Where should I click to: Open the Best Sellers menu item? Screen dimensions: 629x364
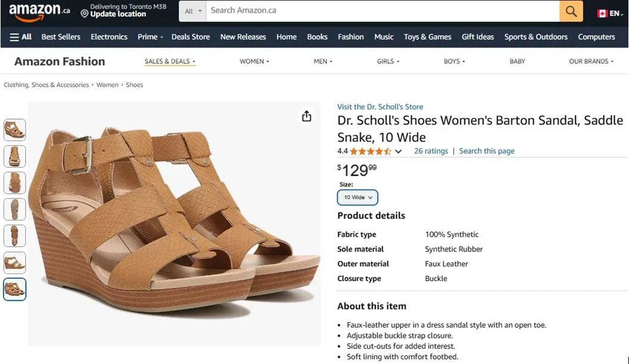point(60,36)
